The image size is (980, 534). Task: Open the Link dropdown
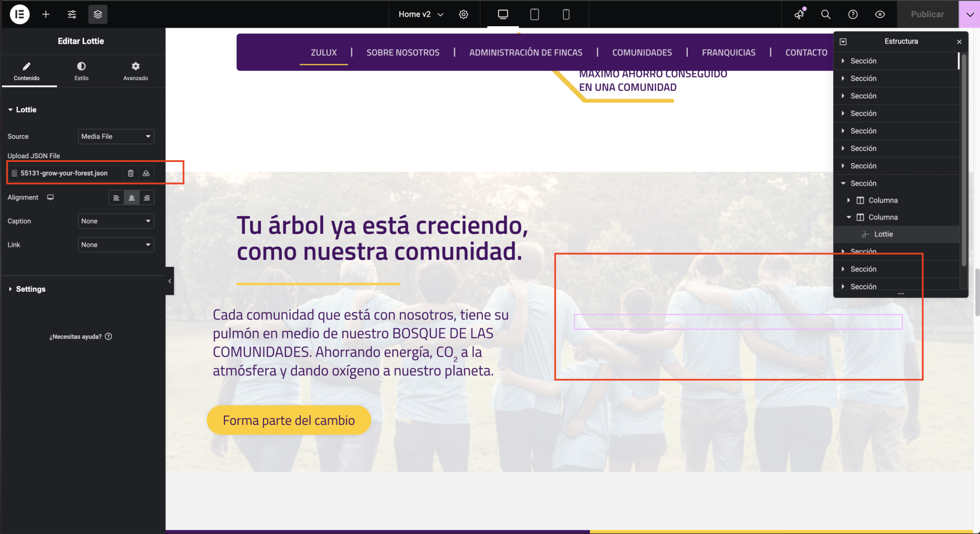click(116, 245)
